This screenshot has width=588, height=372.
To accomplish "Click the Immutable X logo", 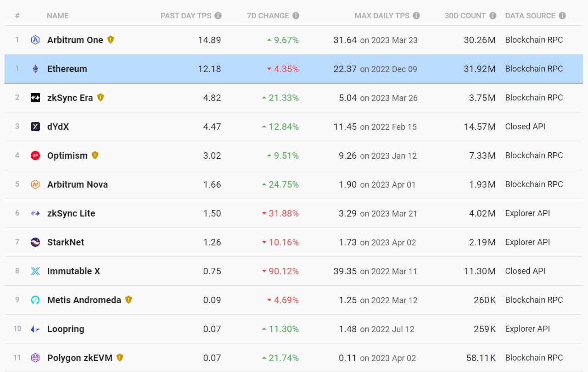I will 35,271.
